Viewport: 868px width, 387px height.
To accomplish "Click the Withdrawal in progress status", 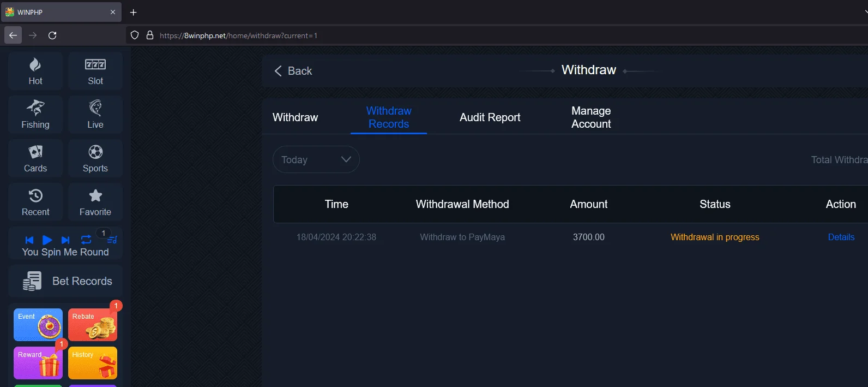I will pos(715,237).
